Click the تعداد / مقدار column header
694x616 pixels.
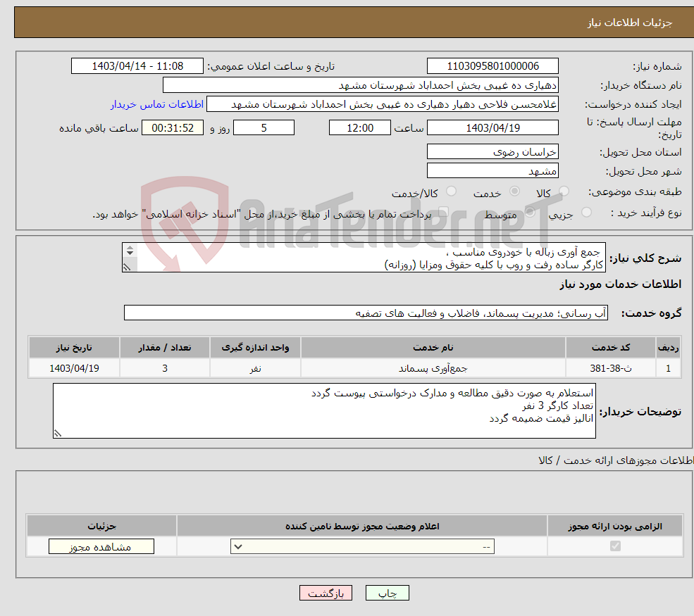click(x=165, y=348)
